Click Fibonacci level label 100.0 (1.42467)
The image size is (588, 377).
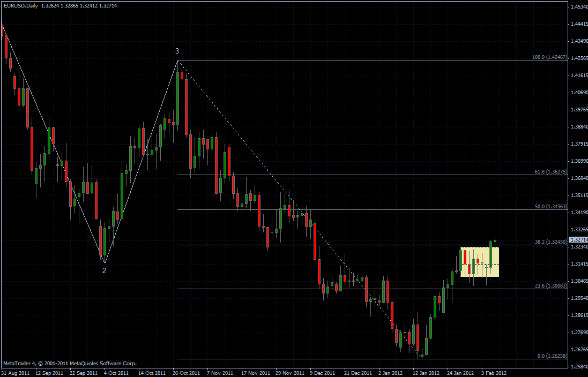pyautogui.click(x=549, y=57)
